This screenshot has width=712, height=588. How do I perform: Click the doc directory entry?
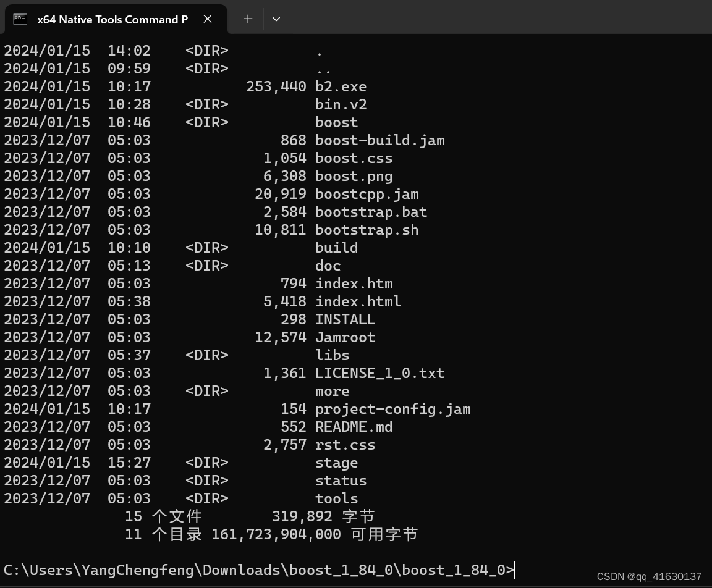coord(328,266)
